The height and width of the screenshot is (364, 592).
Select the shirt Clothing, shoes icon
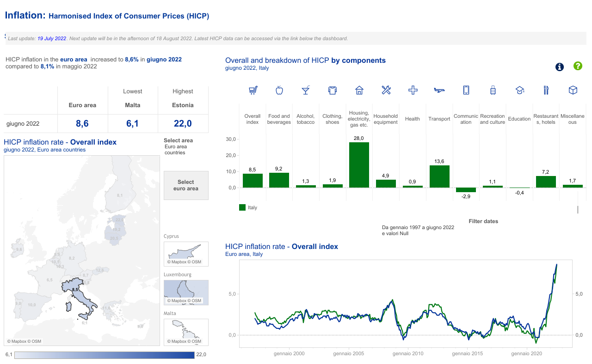(x=332, y=91)
